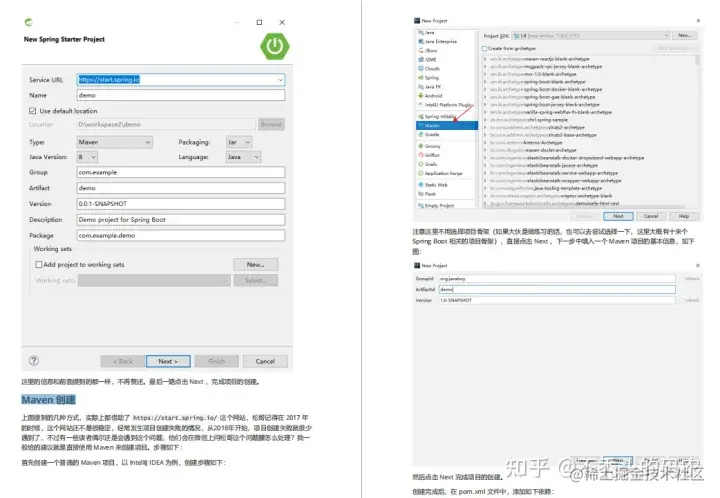The image size is (720, 498).
Task: Select J2ME project type
Action: (428, 60)
